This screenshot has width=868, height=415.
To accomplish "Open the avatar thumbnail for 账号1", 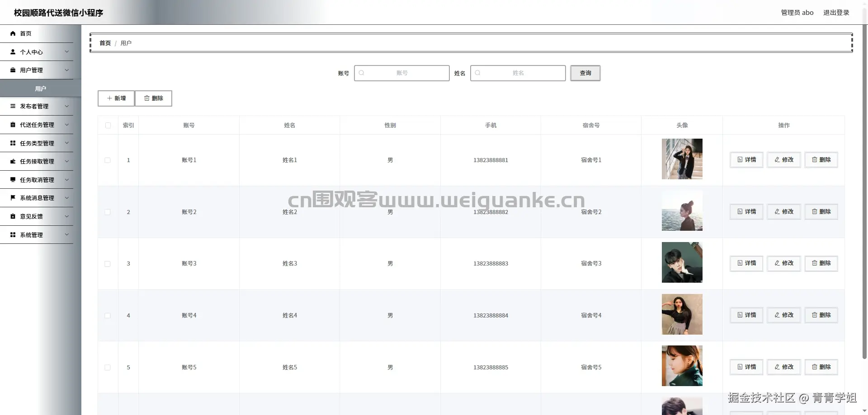I will pos(682,159).
